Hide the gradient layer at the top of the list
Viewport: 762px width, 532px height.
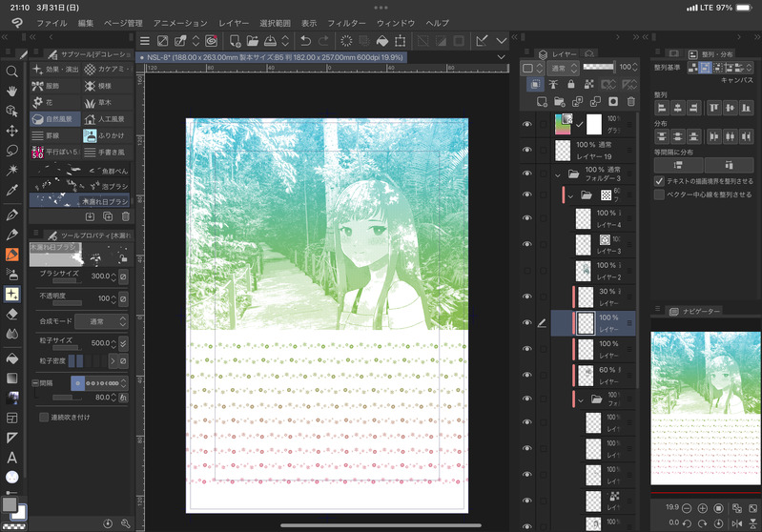[526, 124]
